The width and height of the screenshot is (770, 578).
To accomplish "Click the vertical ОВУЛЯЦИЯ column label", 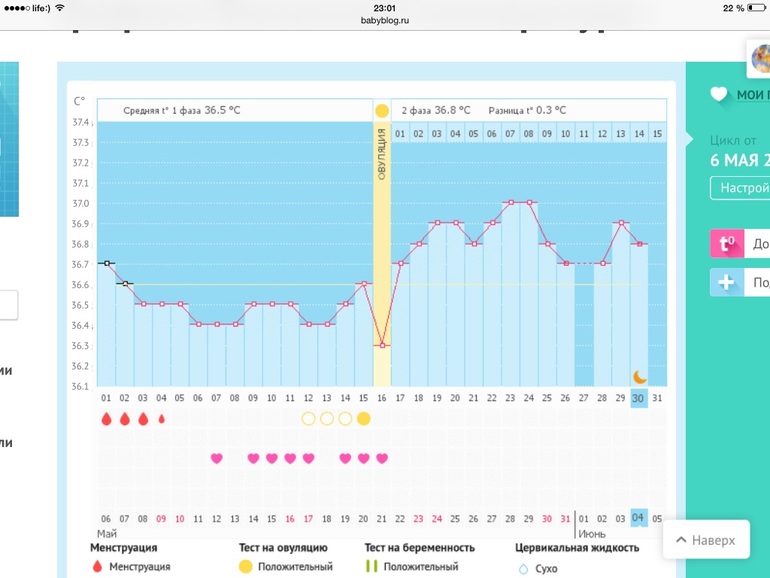I will coord(381,150).
